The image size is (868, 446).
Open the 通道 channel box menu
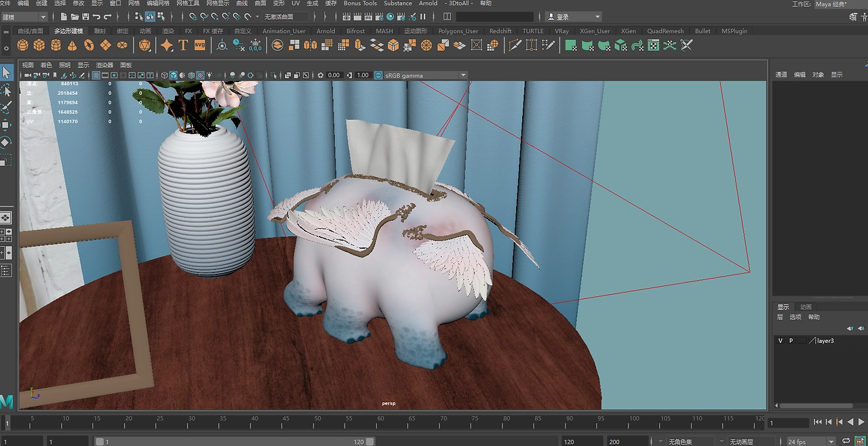(781, 75)
